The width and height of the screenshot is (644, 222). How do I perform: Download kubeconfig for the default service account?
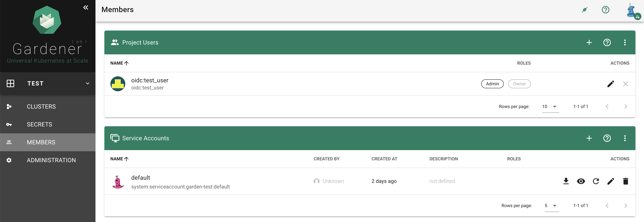pyautogui.click(x=566, y=181)
